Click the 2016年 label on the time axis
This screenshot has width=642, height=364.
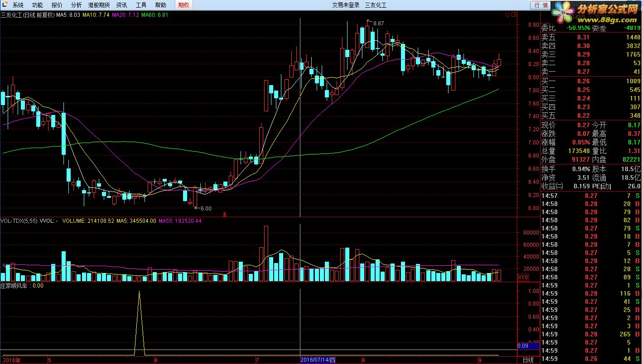[11, 360]
